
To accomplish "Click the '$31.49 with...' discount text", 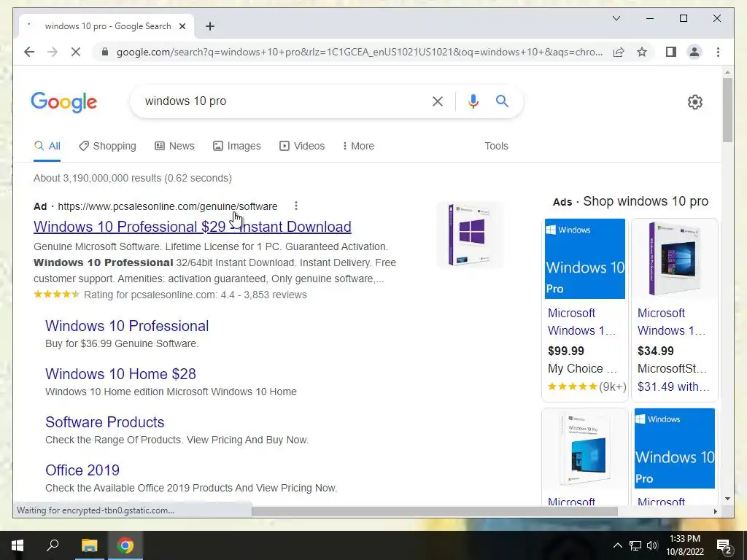I will coord(673,386).
